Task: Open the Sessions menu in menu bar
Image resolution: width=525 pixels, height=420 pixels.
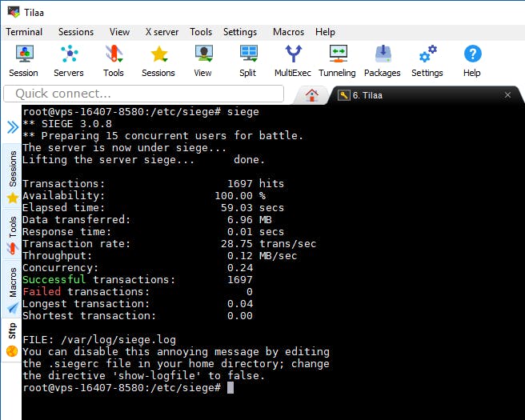Action: click(x=76, y=32)
